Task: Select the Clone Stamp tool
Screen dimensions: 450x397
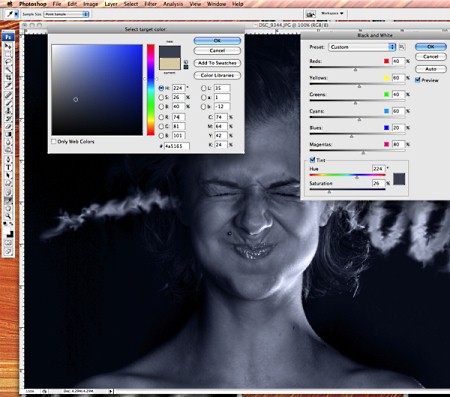Action: coord(8,111)
